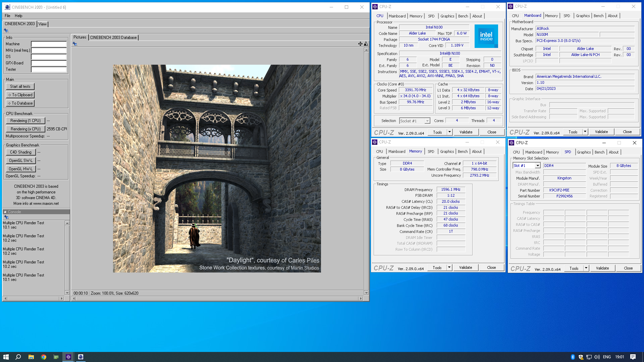Click the Console panel vertical scrollbar
The height and width of the screenshot is (362, 644).
coord(67,257)
